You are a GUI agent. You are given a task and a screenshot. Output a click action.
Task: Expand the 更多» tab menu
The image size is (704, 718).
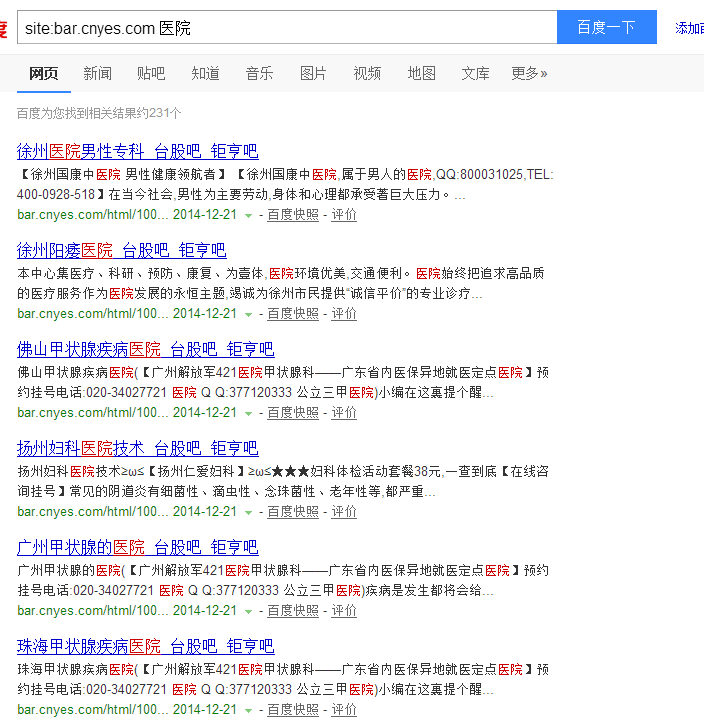coord(529,73)
